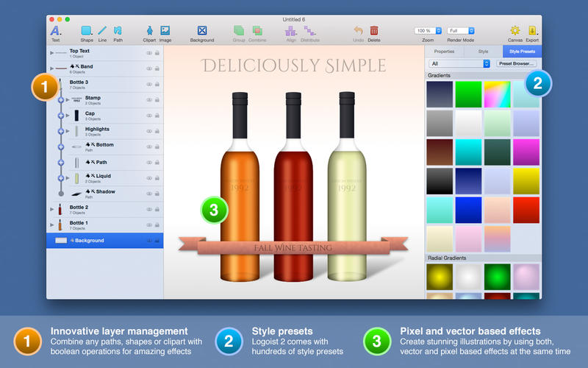Open the Preset Browser
This screenshot has height=368, width=588.
(x=516, y=63)
